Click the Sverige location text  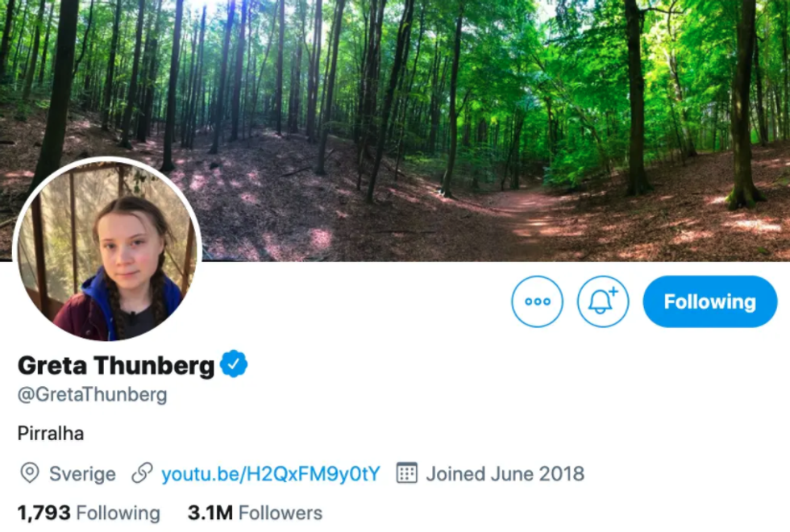click(x=82, y=473)
